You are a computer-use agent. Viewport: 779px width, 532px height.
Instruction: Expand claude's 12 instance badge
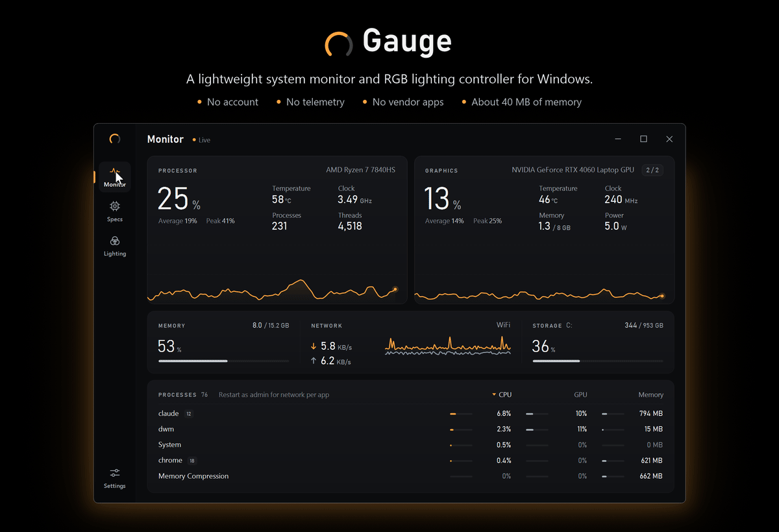[x=189, y=414]
